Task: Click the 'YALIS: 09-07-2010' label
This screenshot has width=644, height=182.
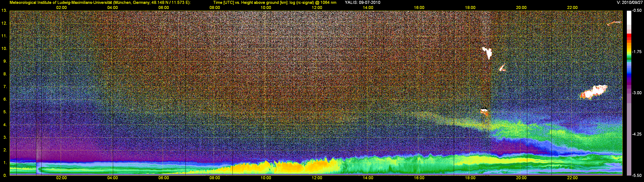Action: [363, 3]
